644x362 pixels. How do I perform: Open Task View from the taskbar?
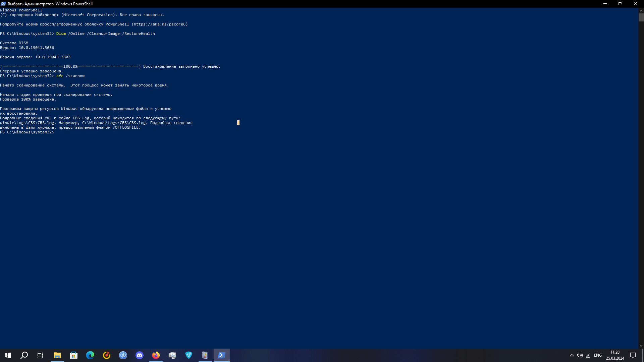[x=40, y=355]
